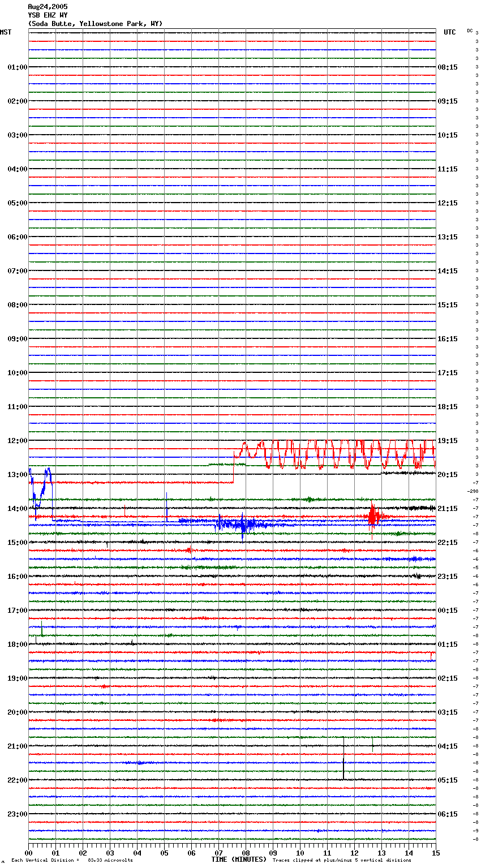Click the 23:15 UTC time label
Screen dimensions: 481x868
[x=448, y=577]
